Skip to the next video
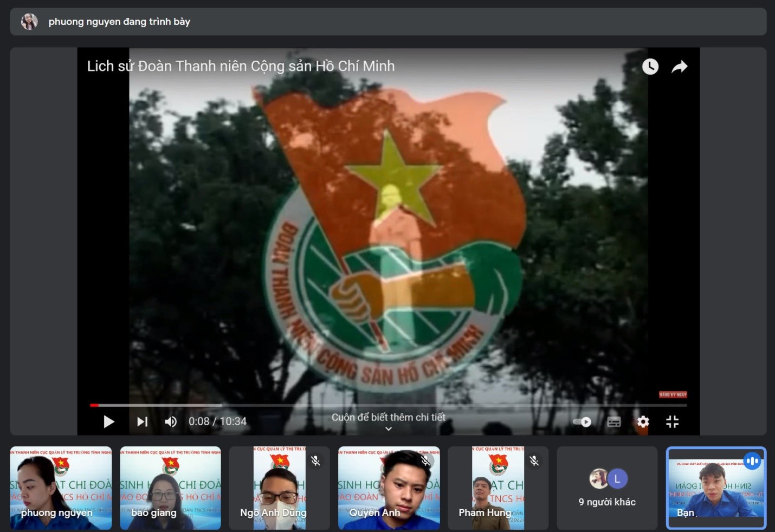775x532 pixels. pyautogui.click(x=142, y=421)
